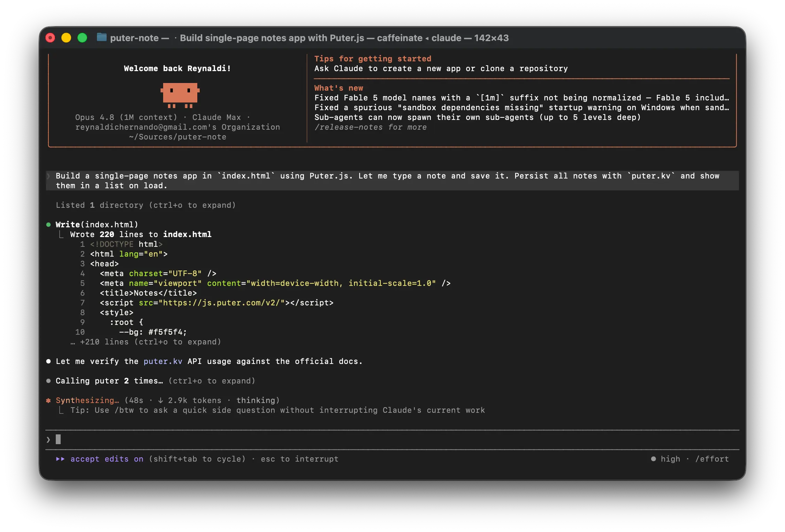Click code line 8 '<style>'
The image size is (785, 532).
click(x=117, y=313)
